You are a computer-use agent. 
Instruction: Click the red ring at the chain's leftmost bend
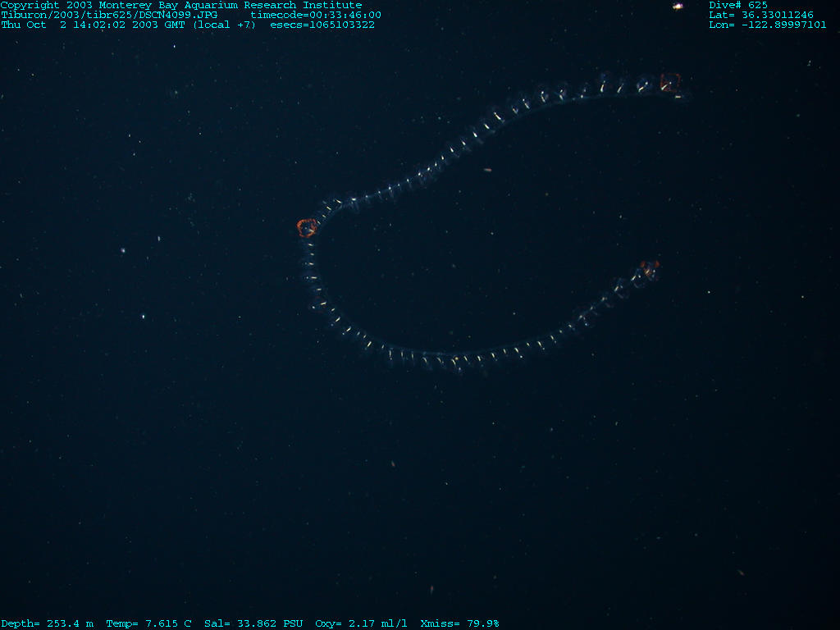(x=307, y=227)
